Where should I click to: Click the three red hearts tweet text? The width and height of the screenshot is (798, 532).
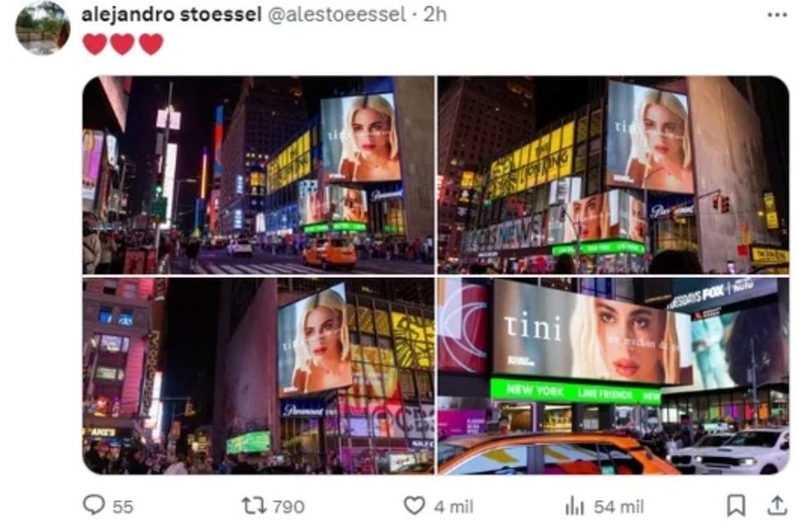coord(123,44)
